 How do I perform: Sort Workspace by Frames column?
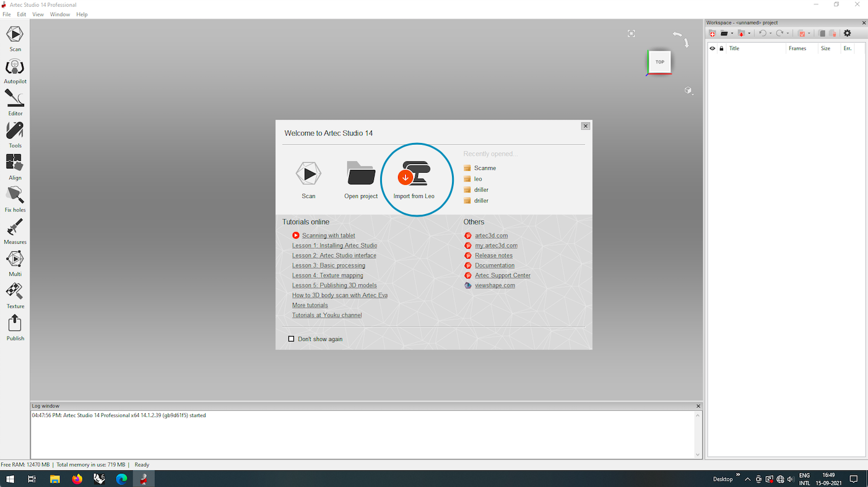coord(802,48)
